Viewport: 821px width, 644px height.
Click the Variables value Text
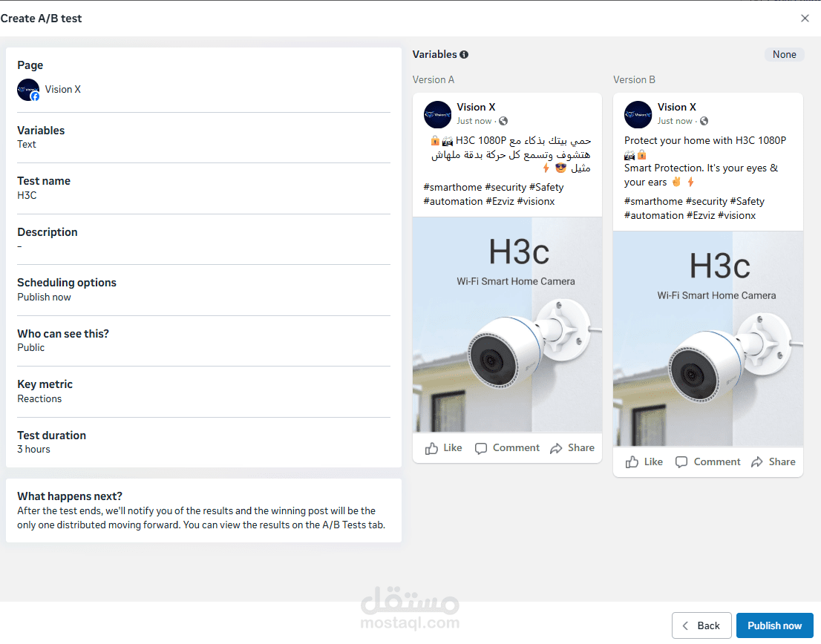pyautogui.click(x=27, y=145)
